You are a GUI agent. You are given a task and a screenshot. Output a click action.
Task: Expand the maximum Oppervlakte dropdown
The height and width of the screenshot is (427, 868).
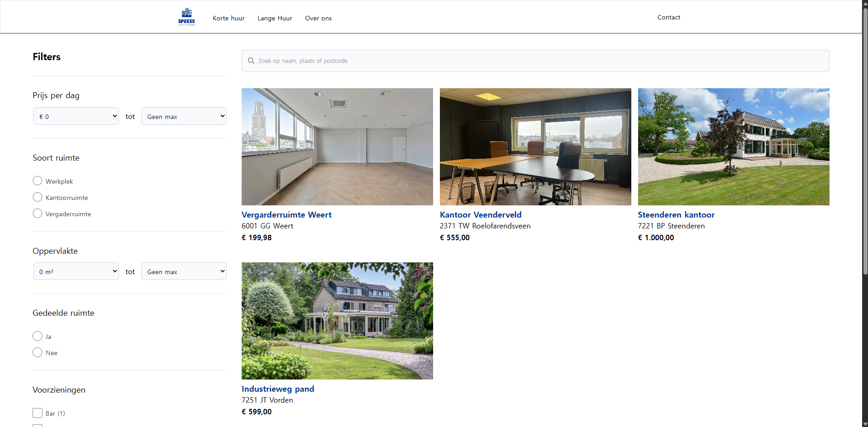point(184,271)
